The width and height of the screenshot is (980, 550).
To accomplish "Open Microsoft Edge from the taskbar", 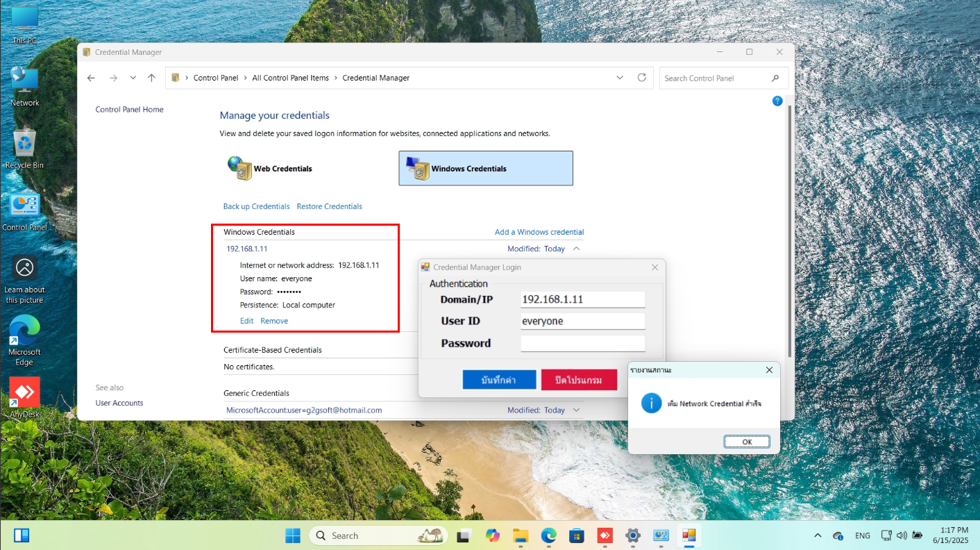I will point(548,535).
